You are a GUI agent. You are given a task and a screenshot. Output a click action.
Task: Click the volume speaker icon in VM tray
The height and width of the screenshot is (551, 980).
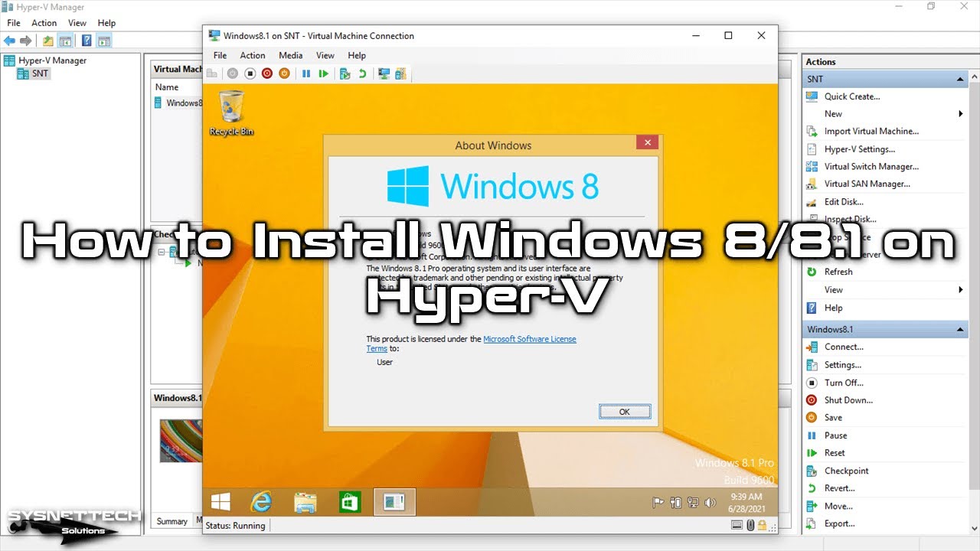[710, 503]
